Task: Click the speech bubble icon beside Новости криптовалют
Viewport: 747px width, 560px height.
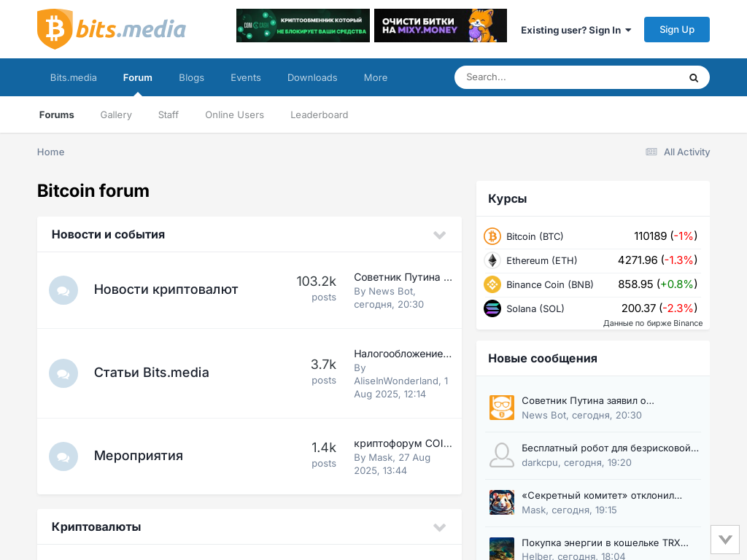Action: (x=63, y=290)
